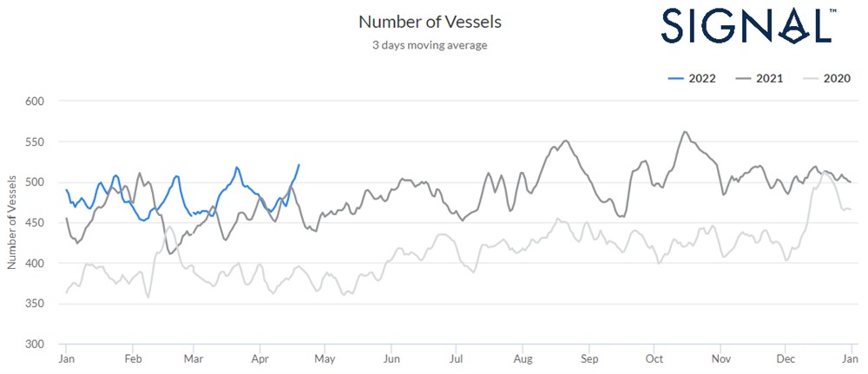Select the Feb label on x-axis
This screenshot has height=374, width=868.
coord(133,358)
